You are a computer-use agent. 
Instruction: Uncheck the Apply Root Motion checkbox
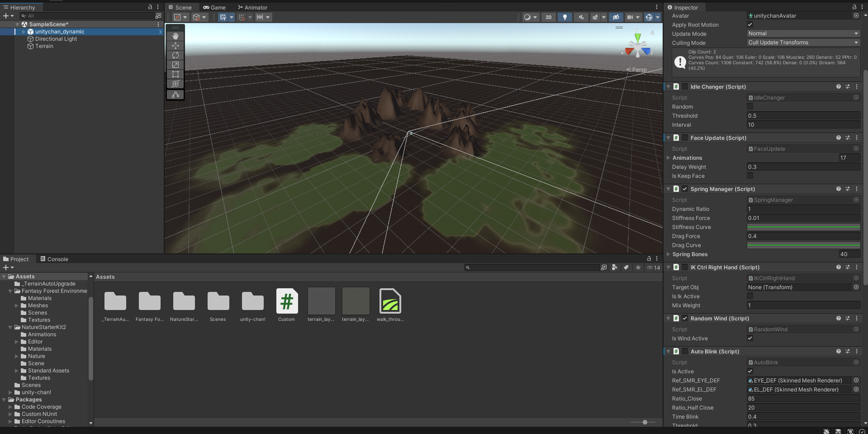[x=750, y=25]
